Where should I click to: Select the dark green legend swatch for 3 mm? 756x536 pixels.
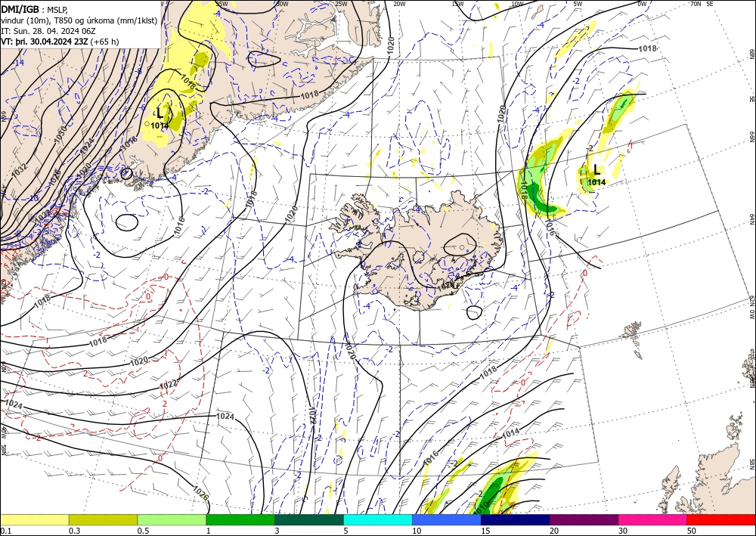point(309,519)
